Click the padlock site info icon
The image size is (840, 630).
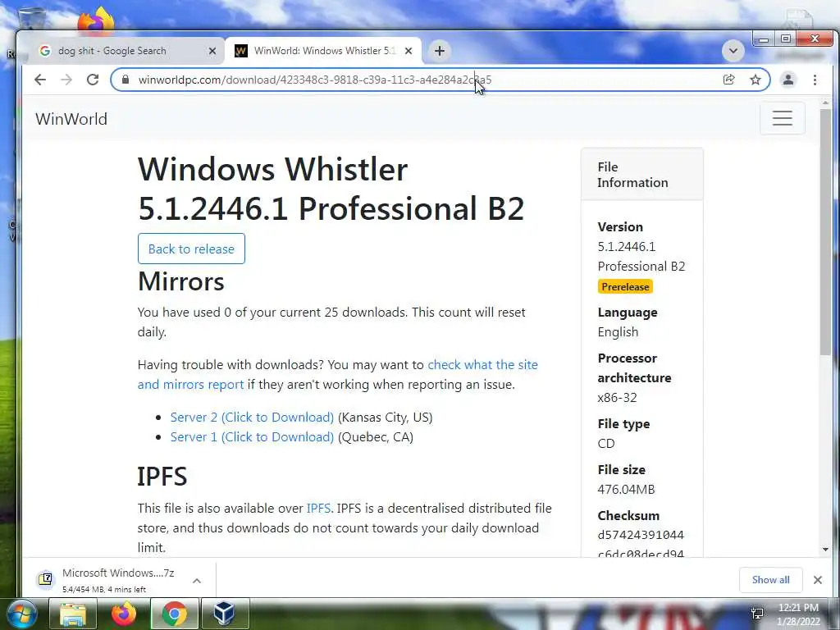tap(126, 80)
